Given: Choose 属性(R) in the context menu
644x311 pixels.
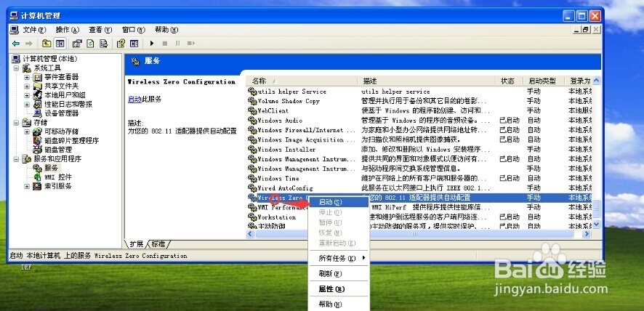Looking at the screenshot, I should point(339,289).
